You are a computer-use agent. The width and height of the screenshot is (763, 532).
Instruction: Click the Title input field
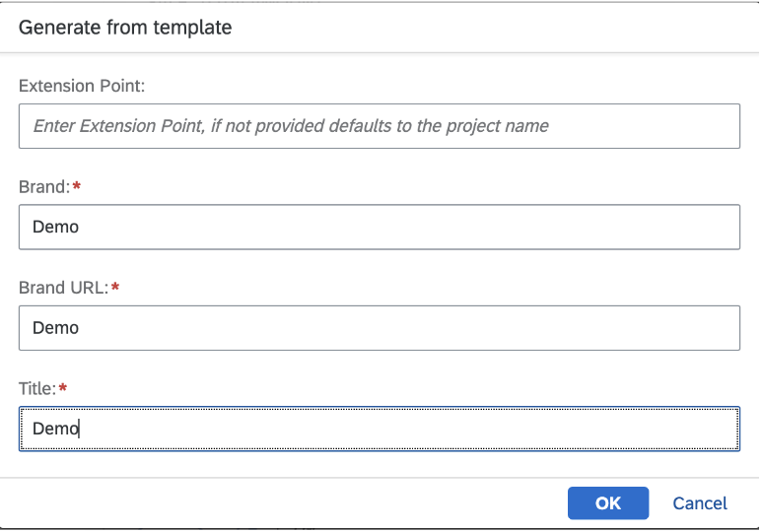click(x=380, y=429)
